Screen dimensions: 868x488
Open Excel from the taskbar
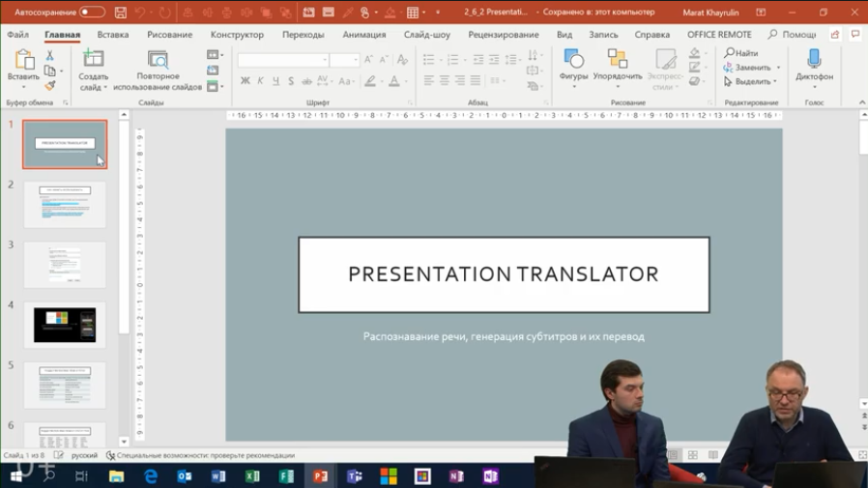coord(252,475)
